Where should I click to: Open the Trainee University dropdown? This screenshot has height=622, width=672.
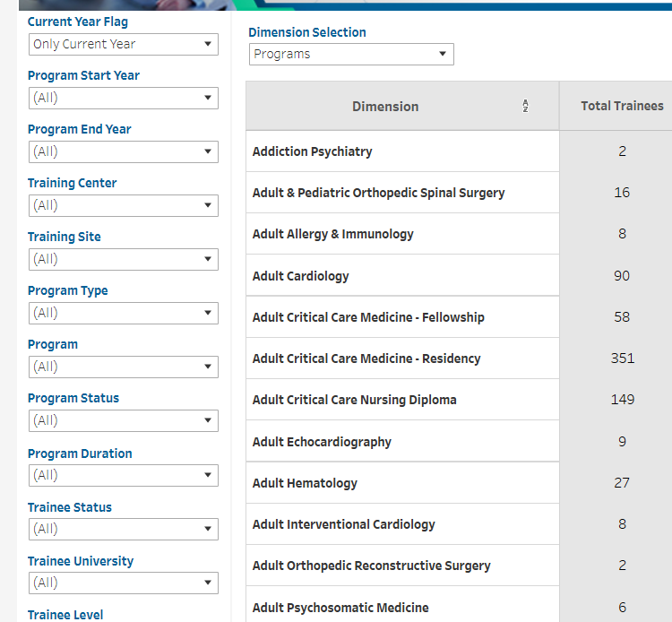coord(123,583)
